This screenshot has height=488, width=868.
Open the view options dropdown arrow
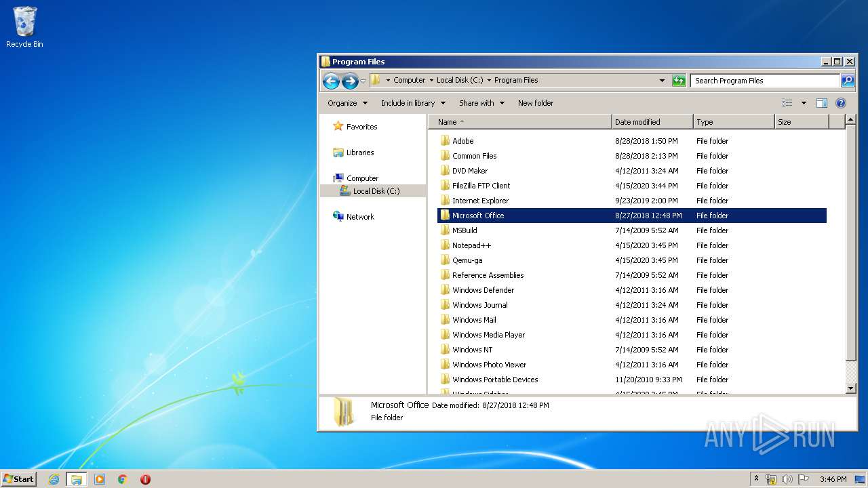(804, 103)
